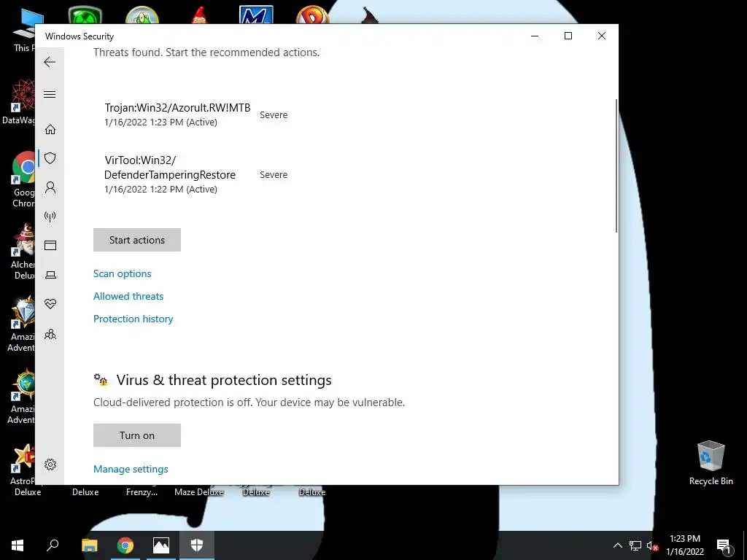Select the This PC desktop icon

point(24,30)
